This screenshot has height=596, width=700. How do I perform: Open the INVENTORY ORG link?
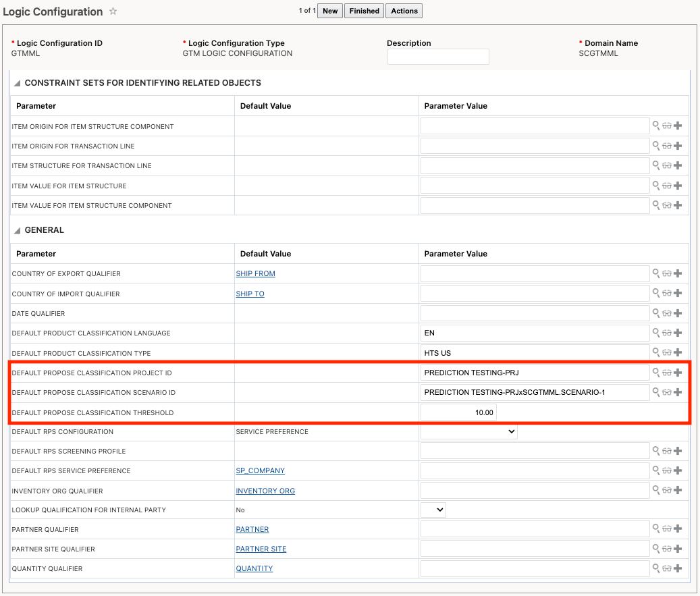265,491
